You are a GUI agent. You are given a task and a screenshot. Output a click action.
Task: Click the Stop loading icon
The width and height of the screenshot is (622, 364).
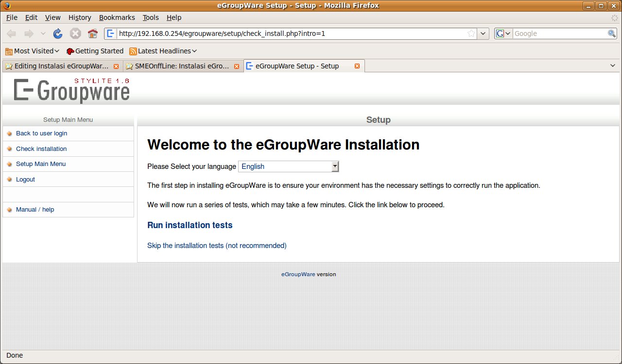pos(75,33)
